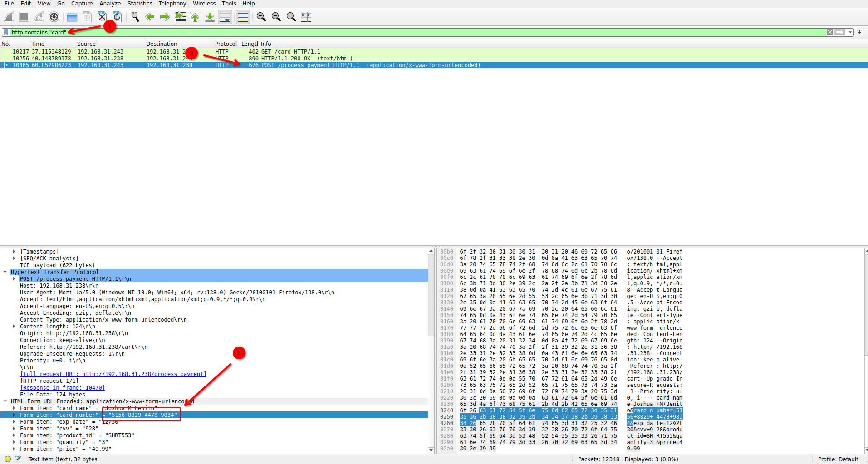Open the expert information yellow circle
Screen dimensions: 868x464
click(8, 459)
